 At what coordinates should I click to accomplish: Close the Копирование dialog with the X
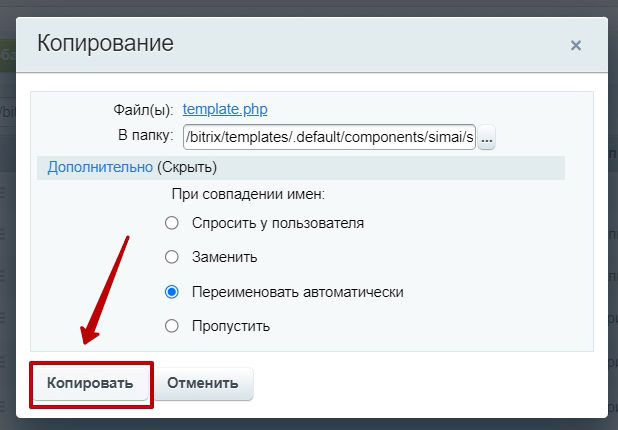click(x=575, y=45)
